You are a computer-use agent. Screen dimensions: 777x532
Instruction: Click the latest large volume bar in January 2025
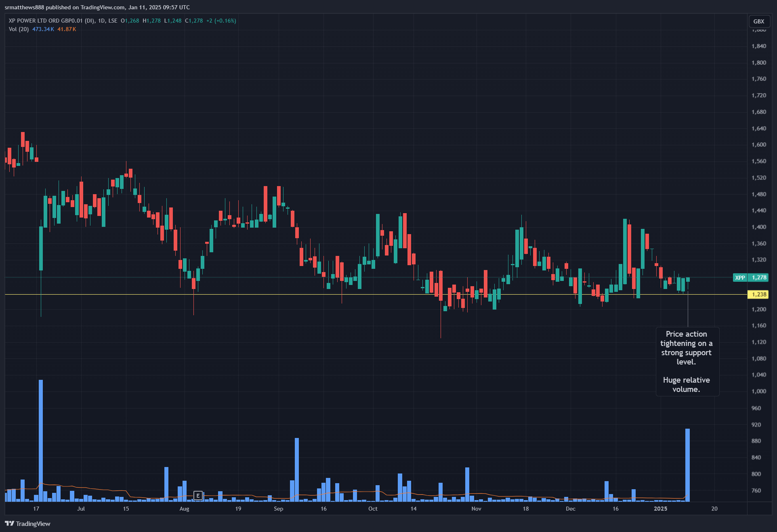coord(687,465)
